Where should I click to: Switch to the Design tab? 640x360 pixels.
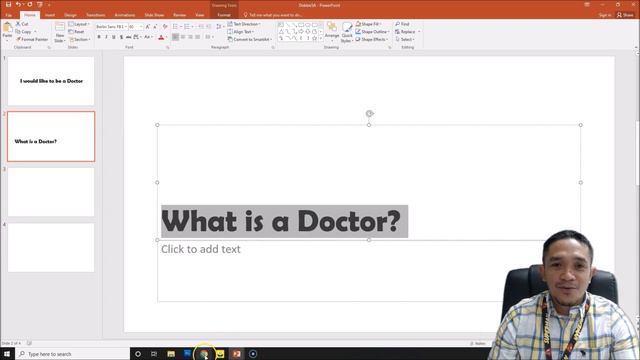pyautogui.click(x=70, y=15)
